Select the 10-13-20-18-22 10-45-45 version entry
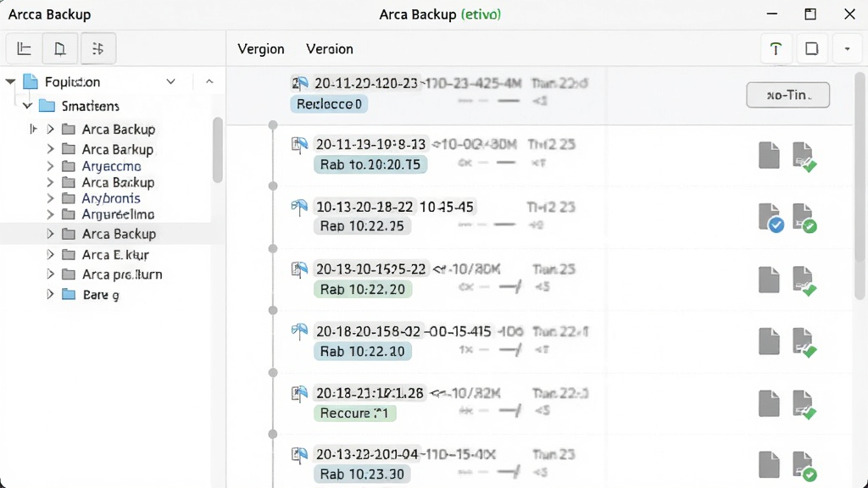 pos(394,207)
